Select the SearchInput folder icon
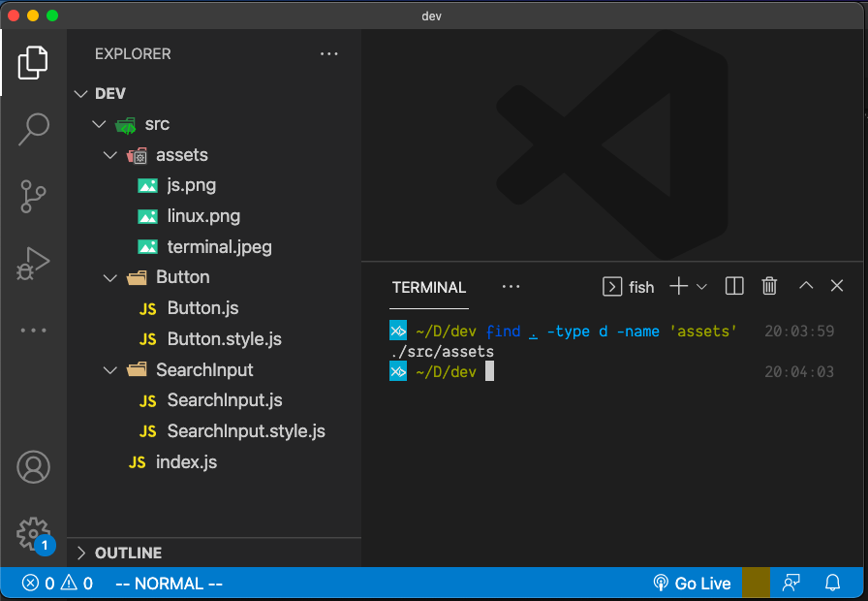 pos(137,369)
